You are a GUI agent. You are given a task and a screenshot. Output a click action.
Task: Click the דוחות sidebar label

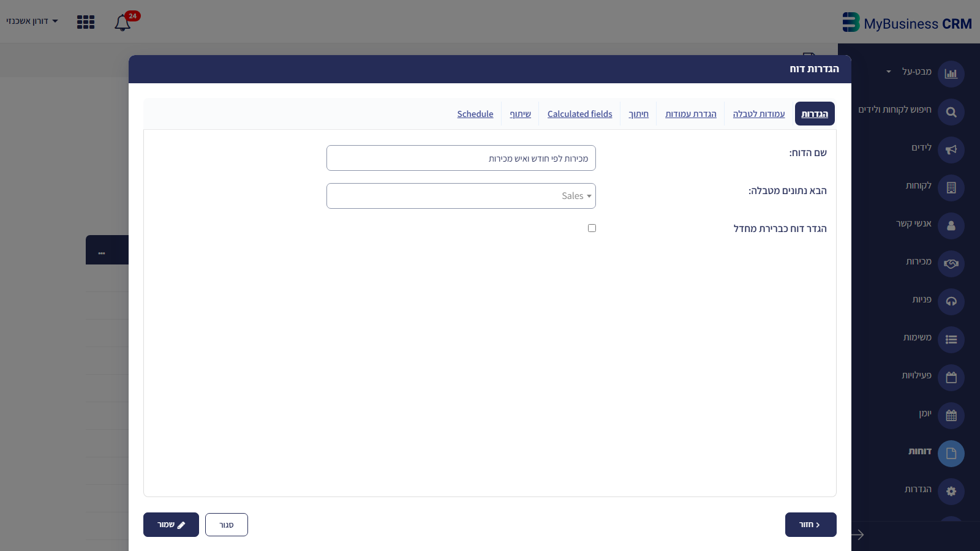(x=920, y=452)
